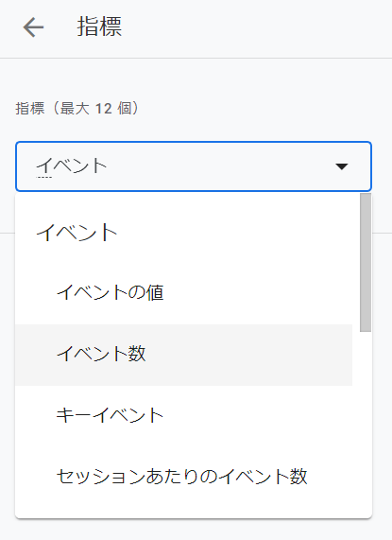The width and height of the screenshot is (392, 540).
Task: Collapse the metric list via the triangle arrow
Action: click(x=341, y=166)
